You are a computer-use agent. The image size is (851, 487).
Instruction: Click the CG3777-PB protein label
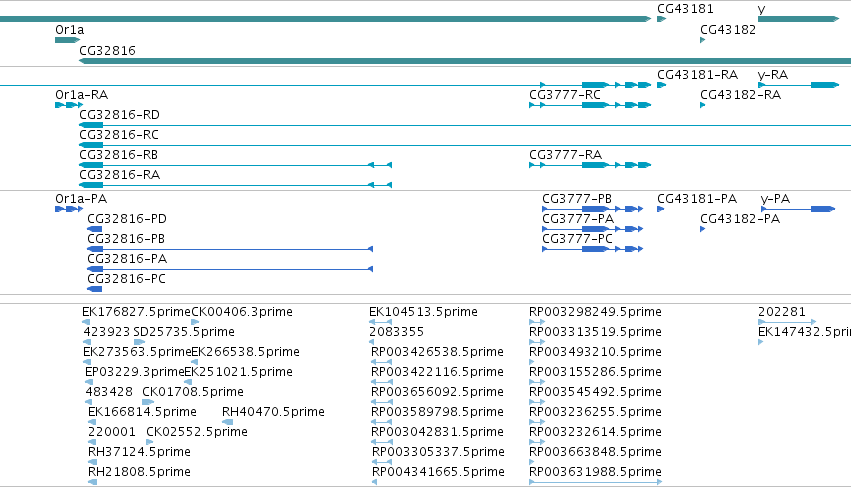577,199
